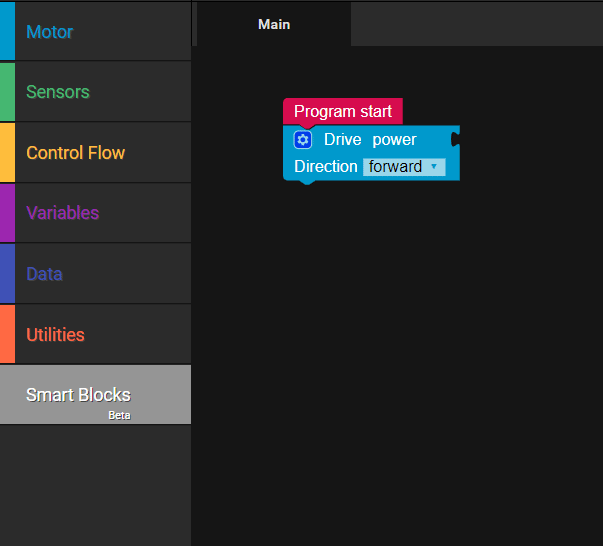Click the Drive label on the blue block
This screenshot has height=546, width=603.
pos(342,140)
